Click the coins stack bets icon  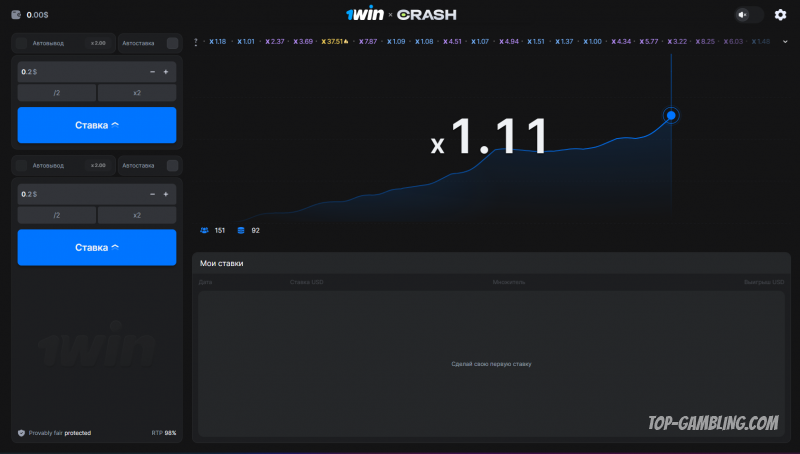(x=240, y=230)
